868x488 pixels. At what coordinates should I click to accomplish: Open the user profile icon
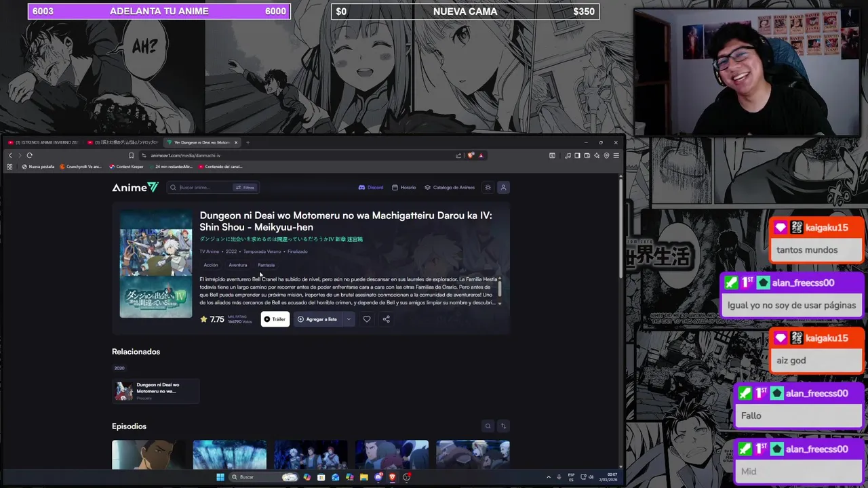(x=503, y=187)
